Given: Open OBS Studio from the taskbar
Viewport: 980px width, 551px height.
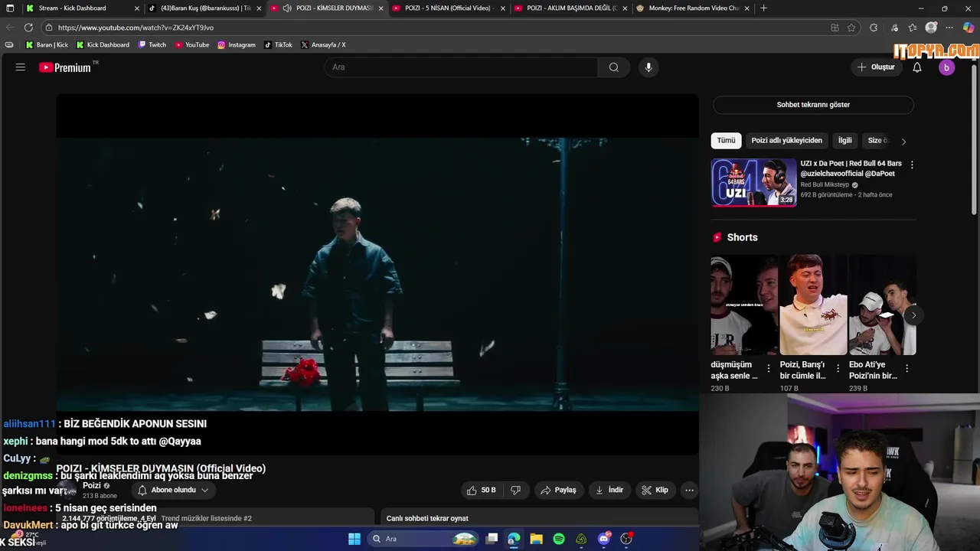Looking at the screenshot, I should pyautogui.click(x=626, y=539).
